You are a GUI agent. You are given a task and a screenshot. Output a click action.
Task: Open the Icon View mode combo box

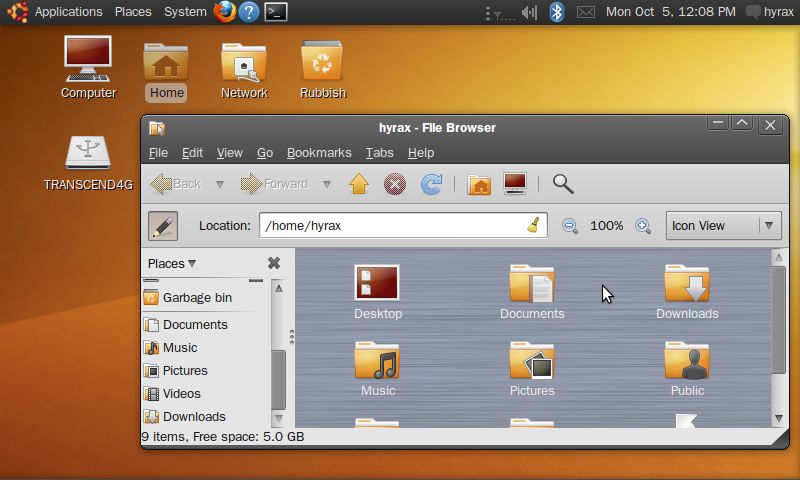pyautogui.click(x=723, y=225)
